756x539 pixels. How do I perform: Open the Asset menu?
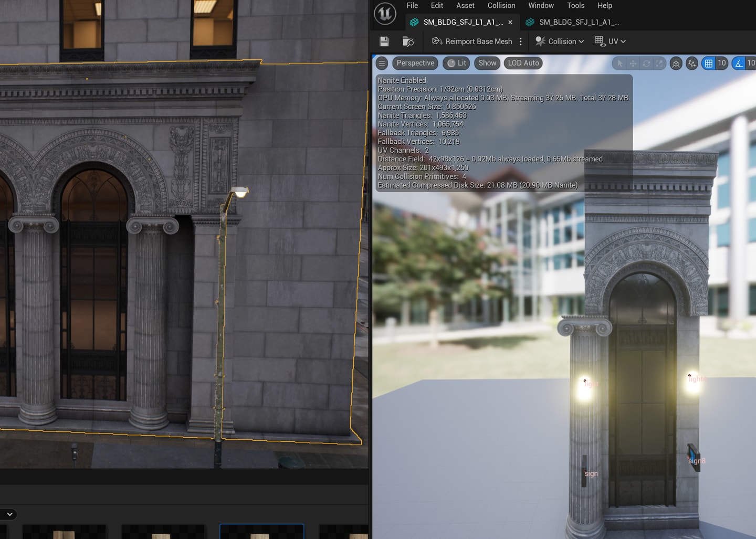[465, 5]
